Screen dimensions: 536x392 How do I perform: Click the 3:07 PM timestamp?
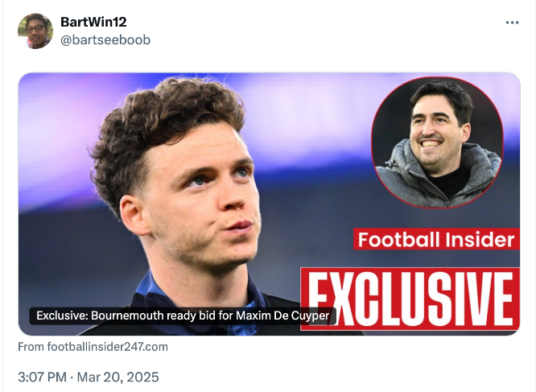pyautogui.click(x=45, y=377)
